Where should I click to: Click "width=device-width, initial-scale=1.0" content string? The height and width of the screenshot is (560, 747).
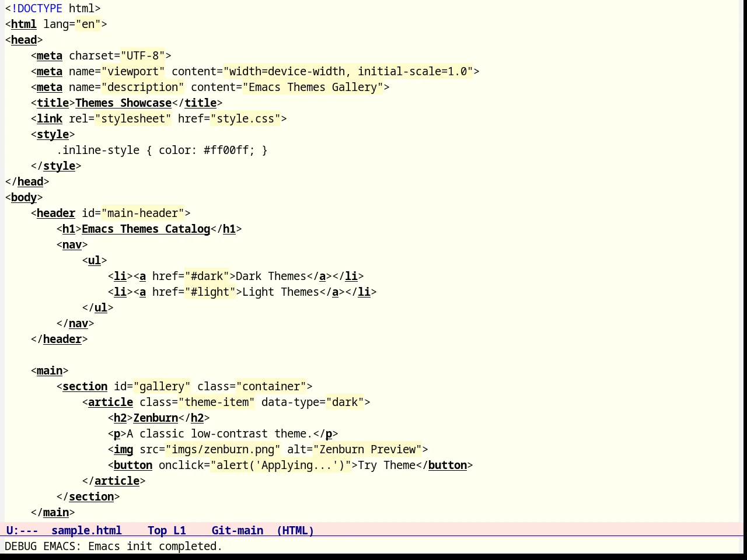tap(348, 71)
